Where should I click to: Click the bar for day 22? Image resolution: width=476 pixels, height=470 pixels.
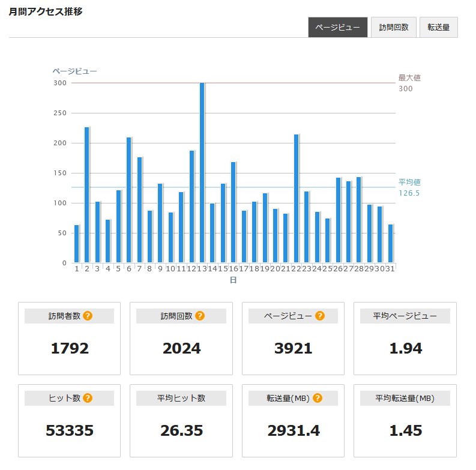click(x=297, y=199)
